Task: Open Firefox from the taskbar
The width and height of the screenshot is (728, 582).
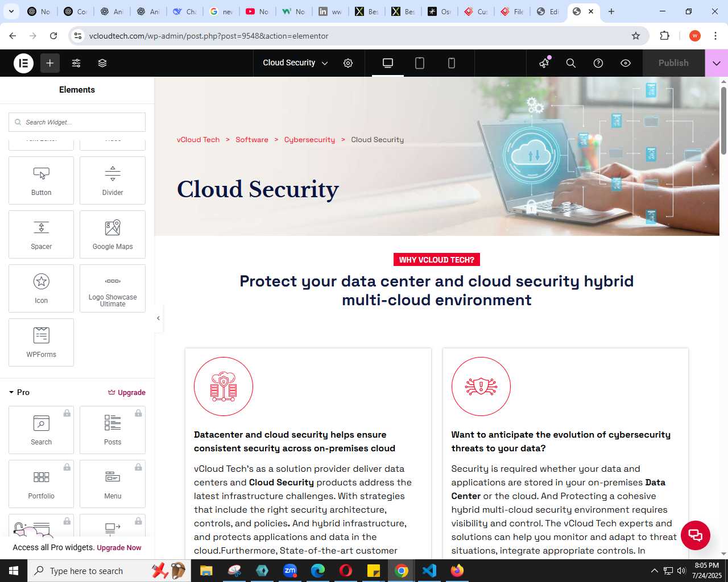Action: click(457, 571)
